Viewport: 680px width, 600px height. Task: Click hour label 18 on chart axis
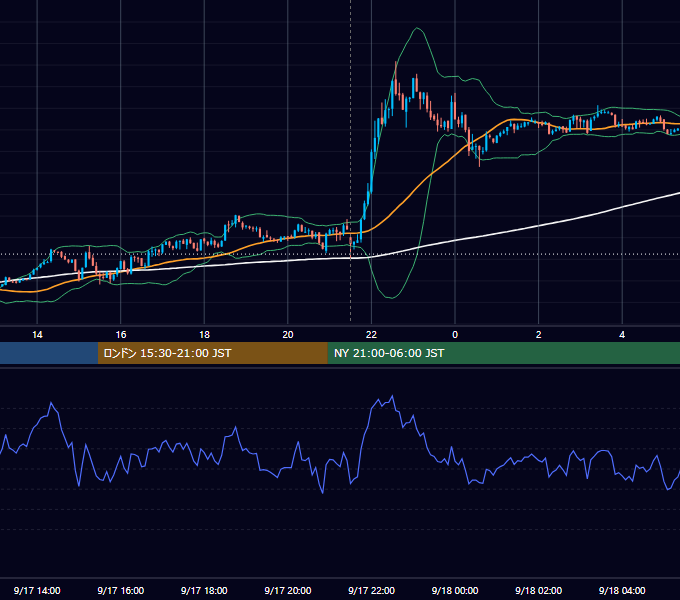tap(204, 335)
